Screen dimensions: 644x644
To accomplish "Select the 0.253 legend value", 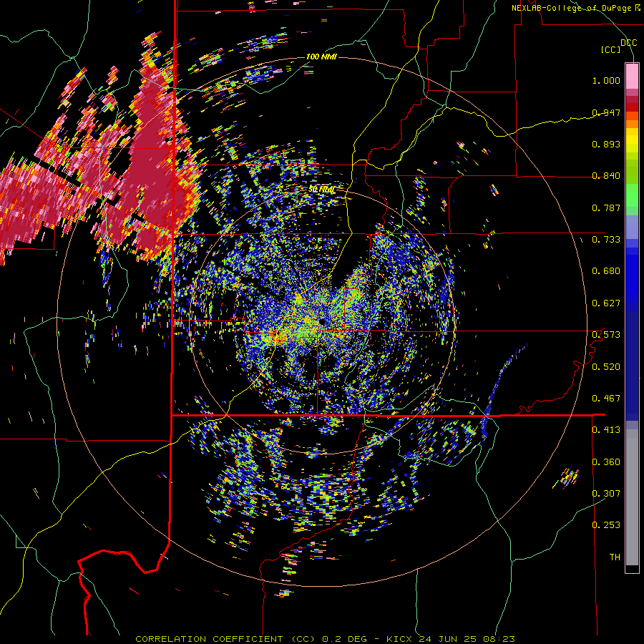I will pyautogui.click(x=606, y=525).
